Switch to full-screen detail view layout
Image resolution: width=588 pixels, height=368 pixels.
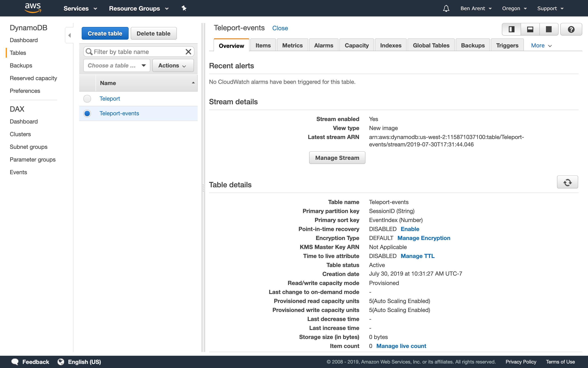(549, 29)
